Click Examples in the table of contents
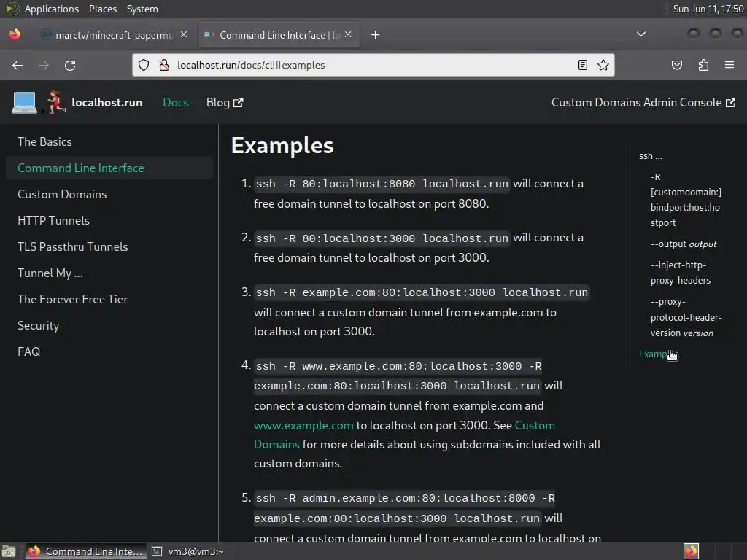This screenshot has height=560, width=747. 659,354
